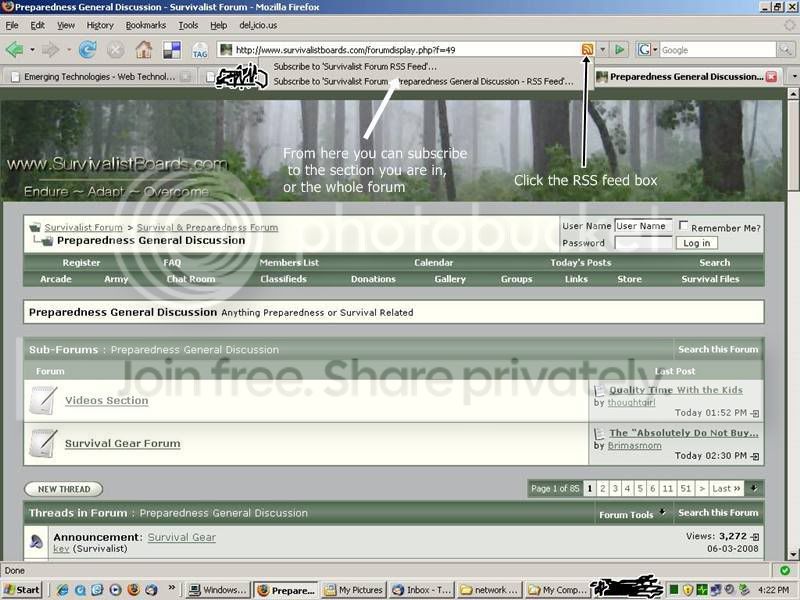Open the Bookmarks menu

pyautogui.click(x=146, y=25)
